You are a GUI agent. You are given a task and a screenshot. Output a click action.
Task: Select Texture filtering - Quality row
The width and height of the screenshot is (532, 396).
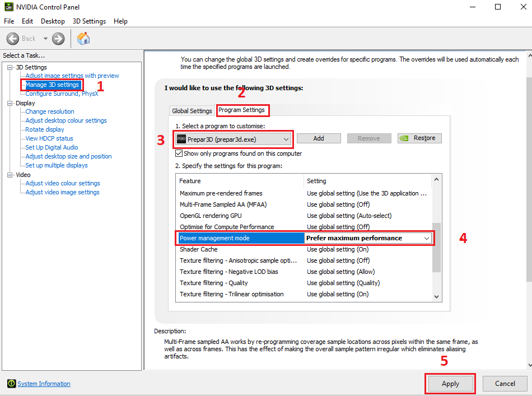click(x=304, y=283)
